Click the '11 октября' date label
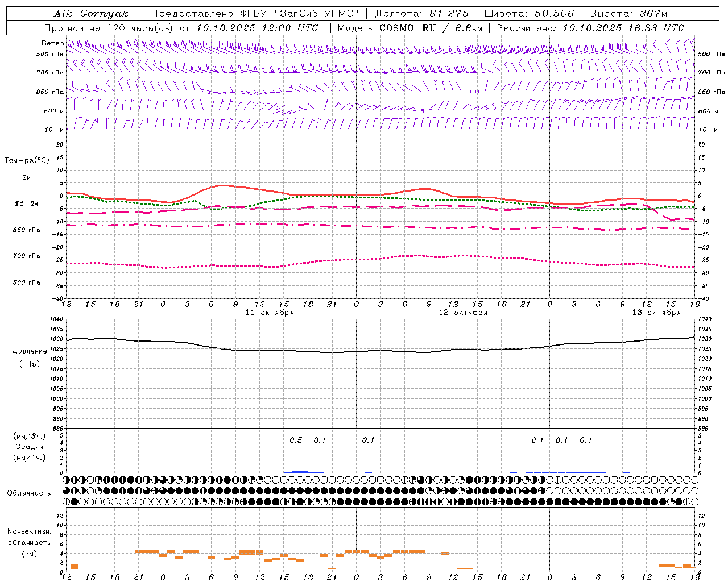Image resolution: width=728 pixels, height=582 pixels. pos(270,313)
